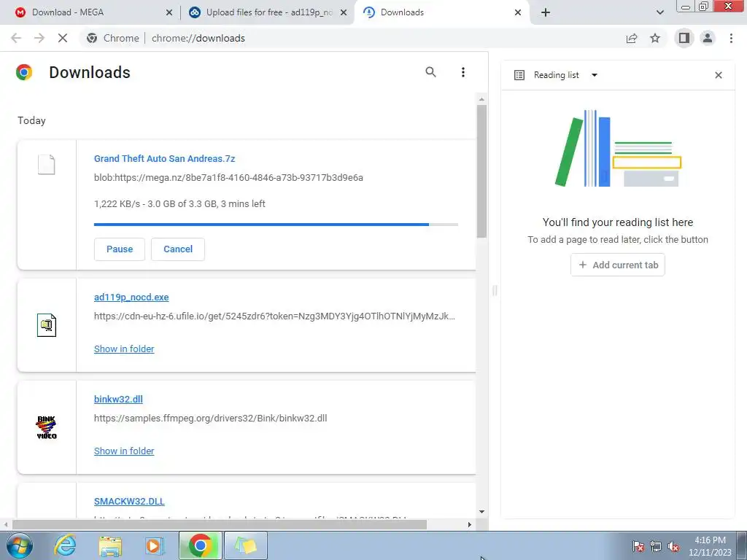The height and width of the screenshot is (560, 747).
Task: Click the browser forward arrow
Action: [39, 38]
